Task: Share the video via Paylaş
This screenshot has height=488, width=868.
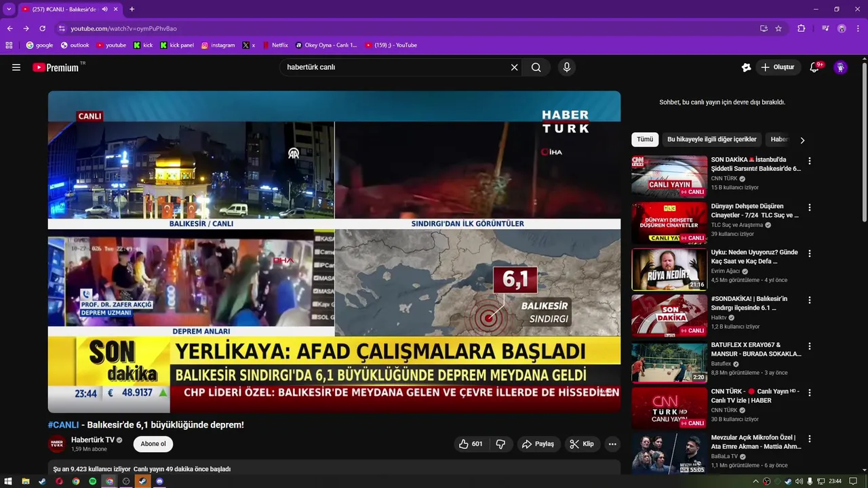Action: tap(538, 444)
